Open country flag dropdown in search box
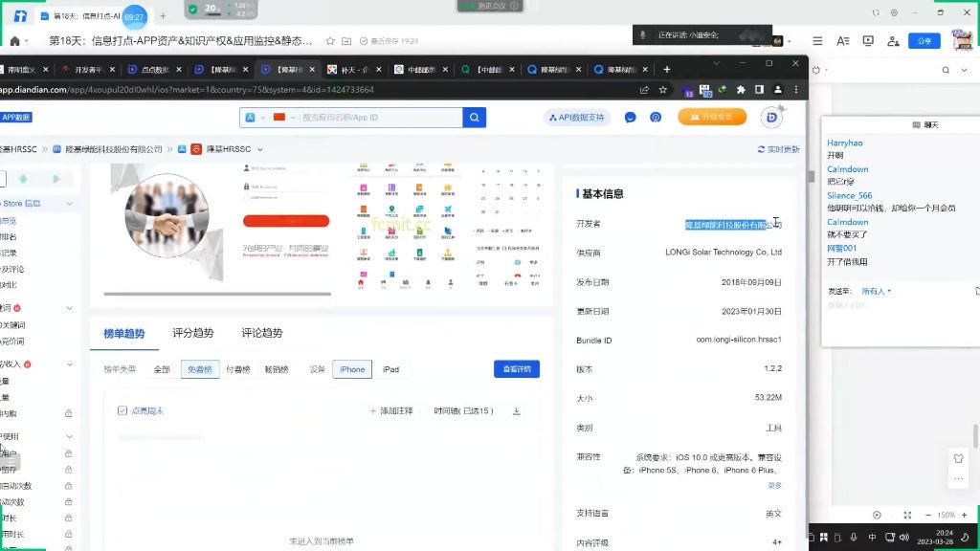 pos(284,118)
